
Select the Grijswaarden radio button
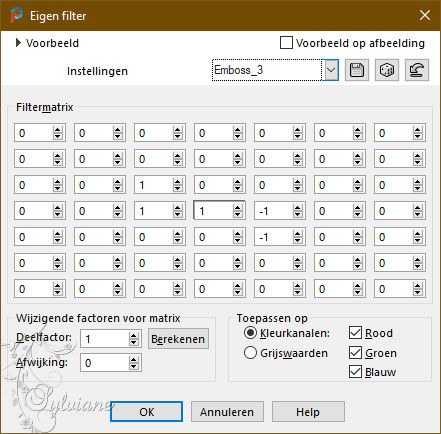(250, 353)
